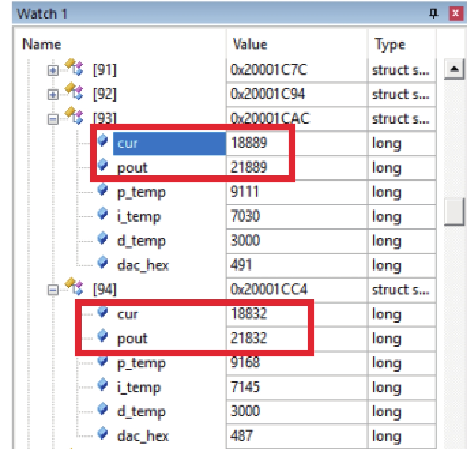Click the blue member icon next to p_temp under [93]
The image size is (476, 449).
point(103,190)
